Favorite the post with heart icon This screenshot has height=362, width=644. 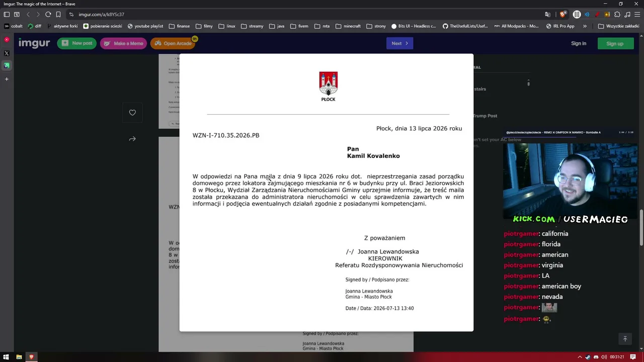click(x=132, y=113)
